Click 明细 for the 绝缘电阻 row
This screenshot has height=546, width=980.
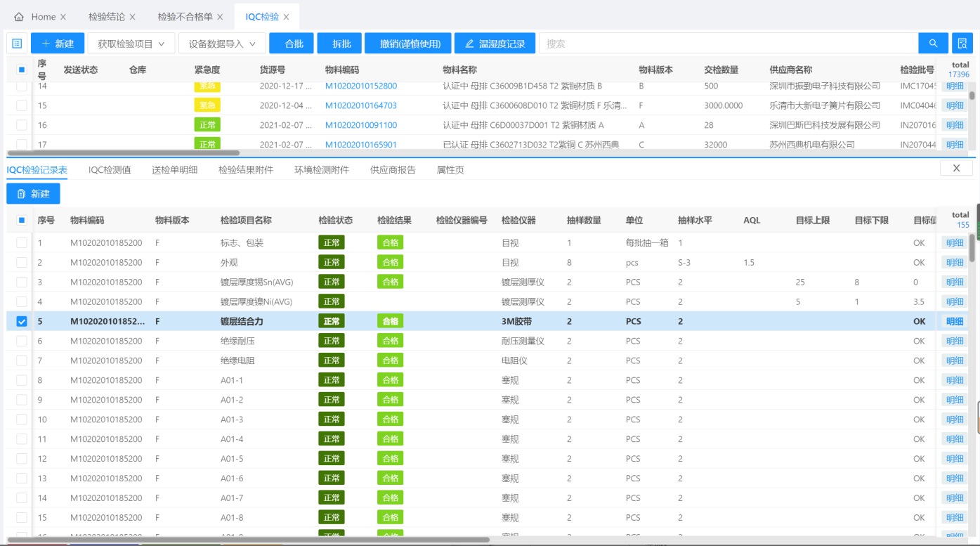955,360
